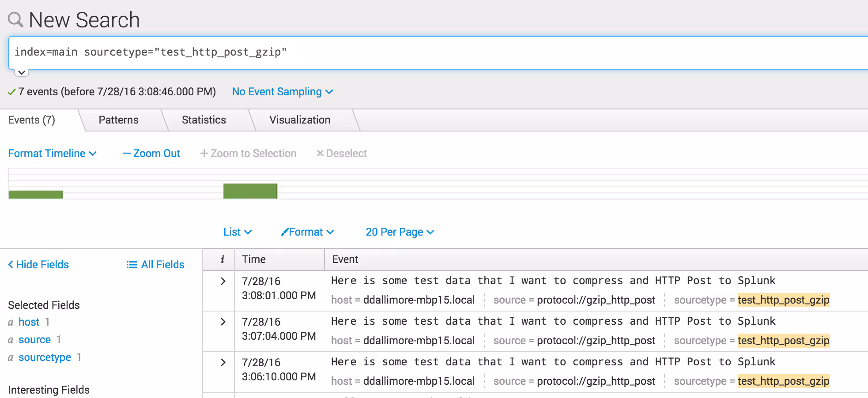Open the No Event Sampling dropdown
Image resolution: width=868 pixels, height=398 pixels.
pyautogui.click(x=282, y=92)
